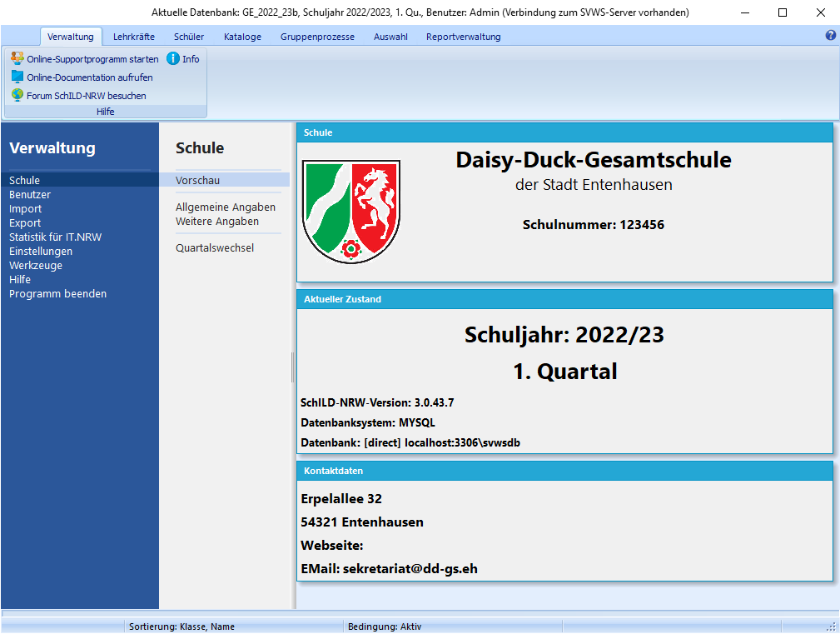Open the Gruppenprozesse tab

(318, 37)
